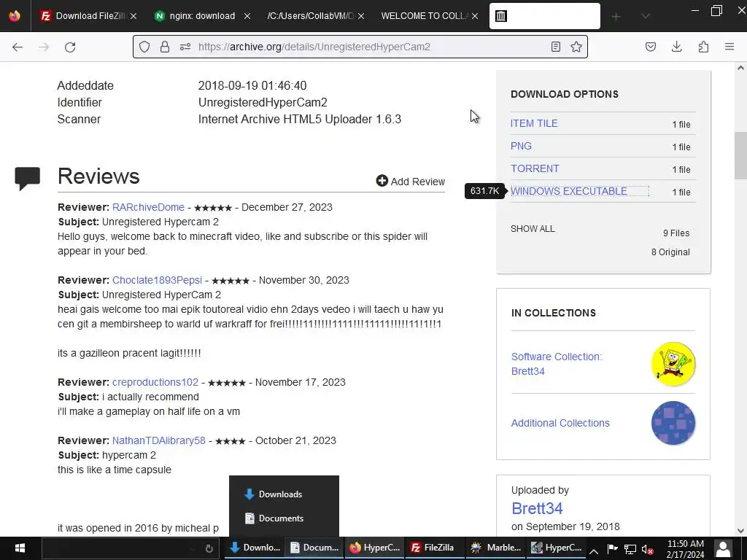Image resolution: width=747 pixels, height=560 pixels.
Task: Click the SpongeBob collection thumbnail
Action: click(x=673, y=364)
